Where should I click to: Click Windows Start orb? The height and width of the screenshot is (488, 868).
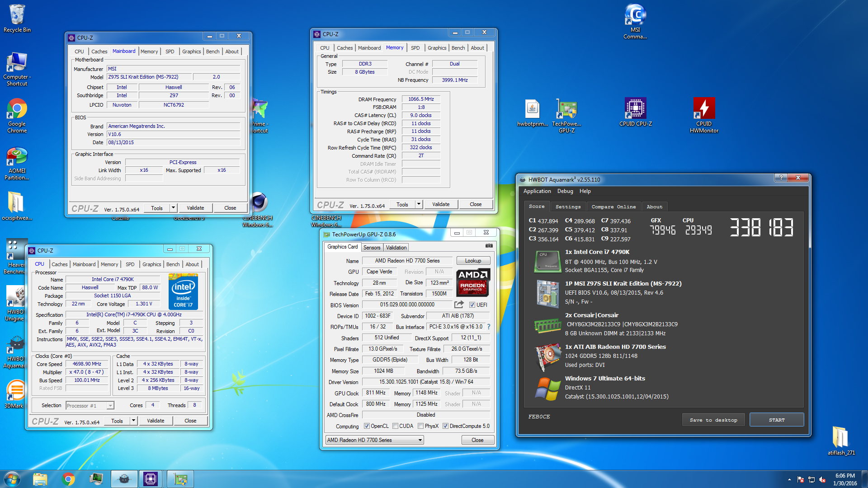point(12,479)
